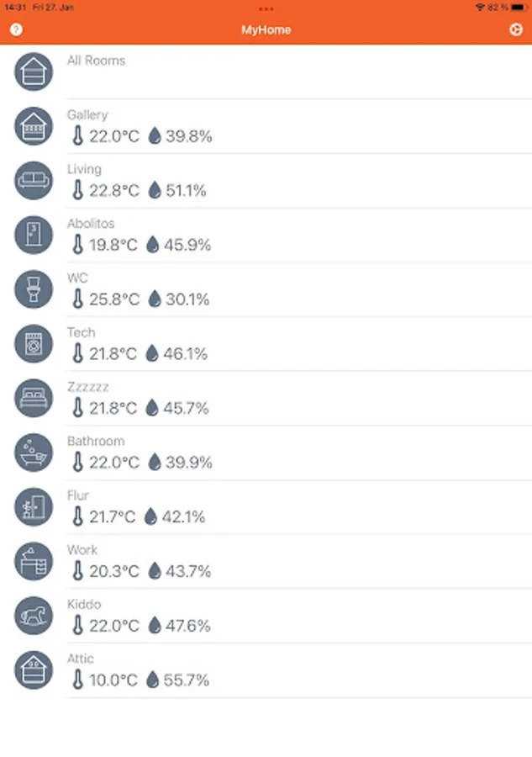
Task: Click the MyHome title in header
Action: [x=266, y=30]
